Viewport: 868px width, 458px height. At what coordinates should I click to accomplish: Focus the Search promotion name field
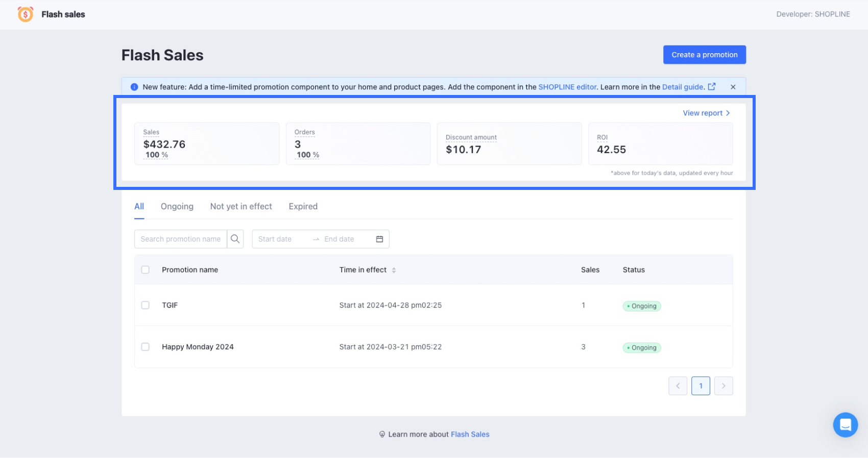[x=180, y=239]
